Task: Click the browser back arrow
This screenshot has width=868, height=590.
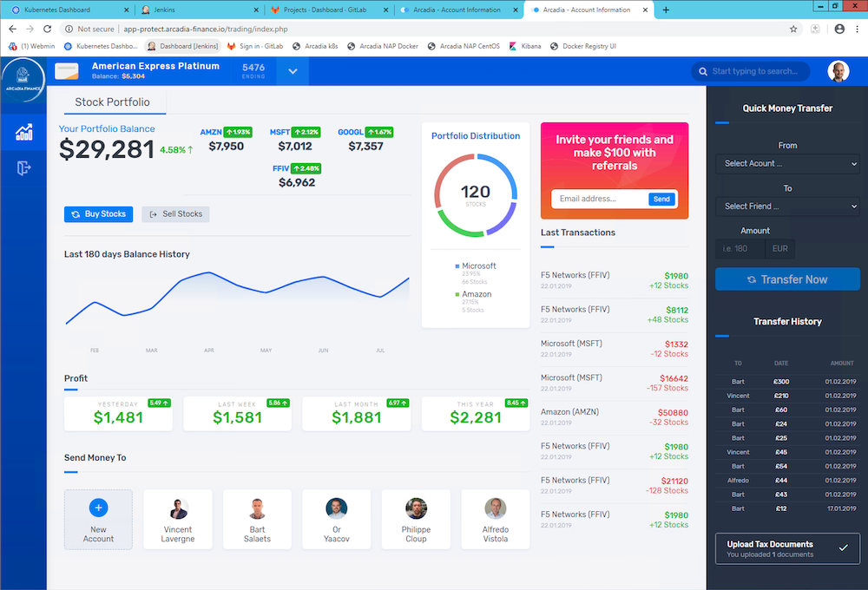Action: (12, 29)
